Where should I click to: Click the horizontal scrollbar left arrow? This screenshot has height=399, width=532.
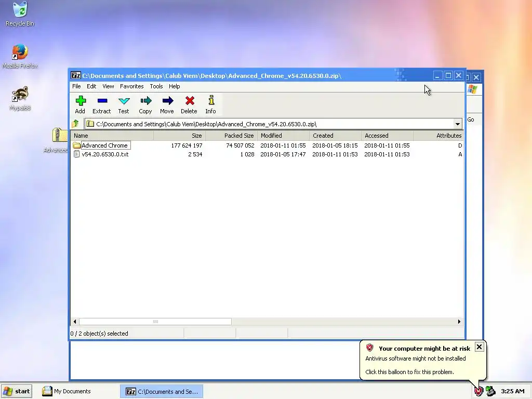tap(75, 321)
